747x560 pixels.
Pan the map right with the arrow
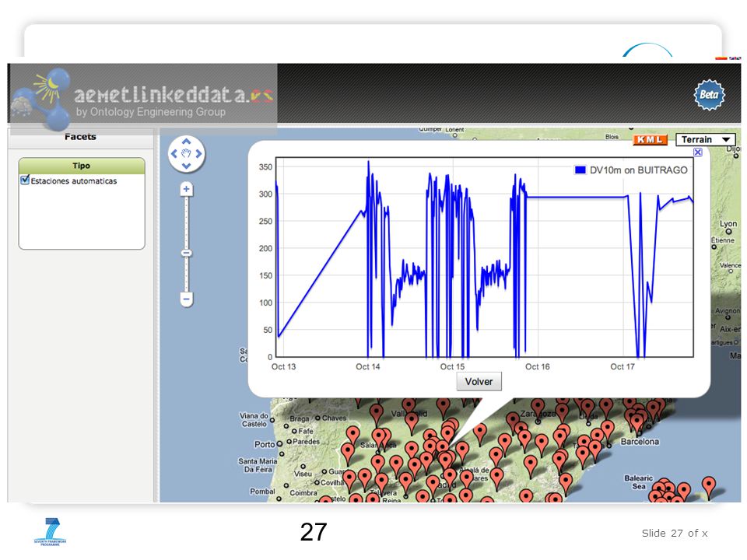198,153
